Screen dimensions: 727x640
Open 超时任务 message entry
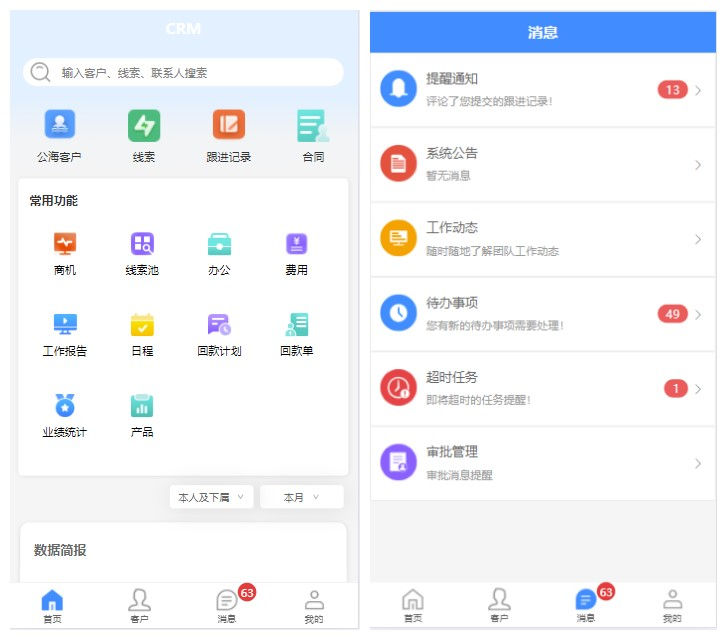pos(543,389)
